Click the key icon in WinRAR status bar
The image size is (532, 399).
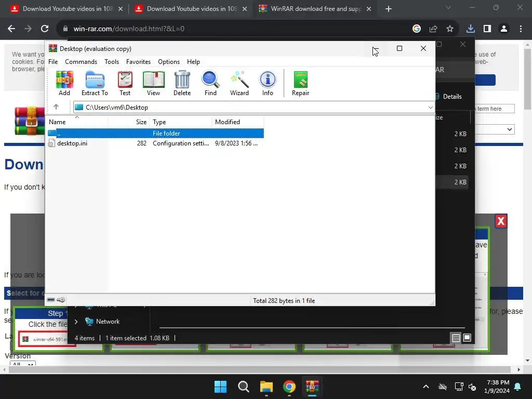point(61,300)
